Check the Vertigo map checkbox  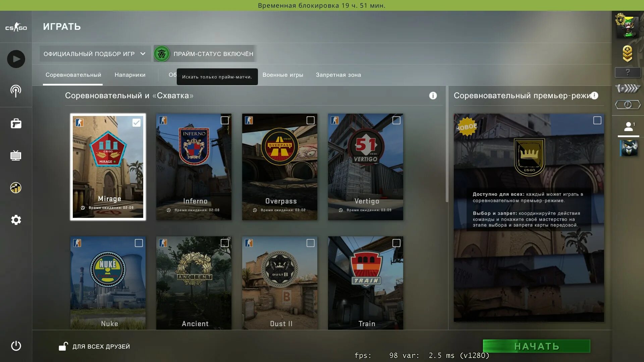tap(396, 120)
